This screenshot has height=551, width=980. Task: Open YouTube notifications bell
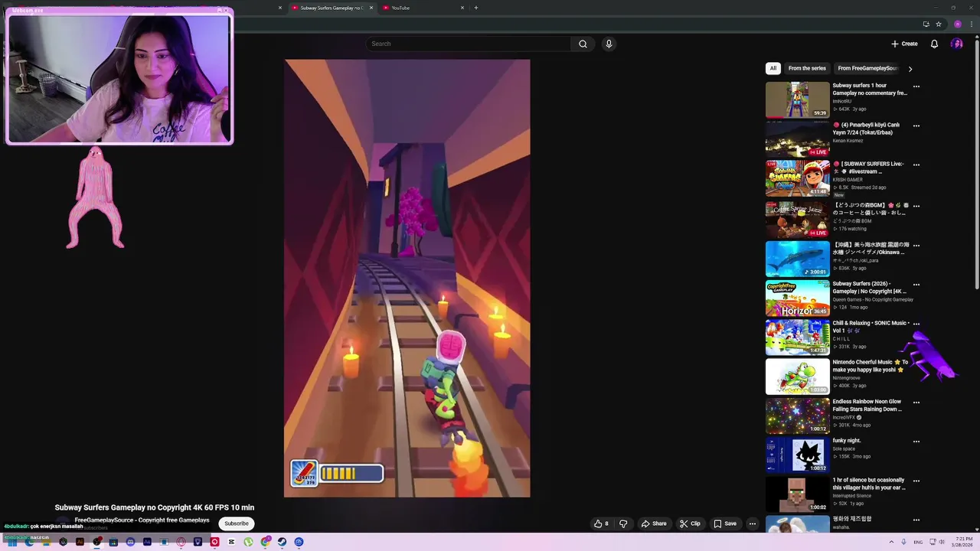pyautogui.click(x=934, y=44)
